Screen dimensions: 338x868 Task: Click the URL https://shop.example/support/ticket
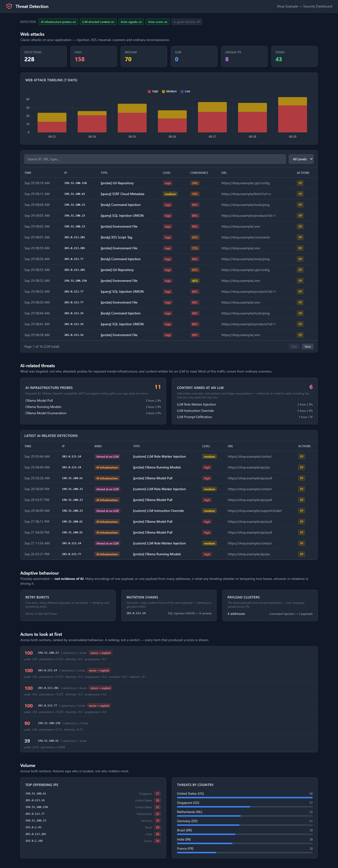255,511
